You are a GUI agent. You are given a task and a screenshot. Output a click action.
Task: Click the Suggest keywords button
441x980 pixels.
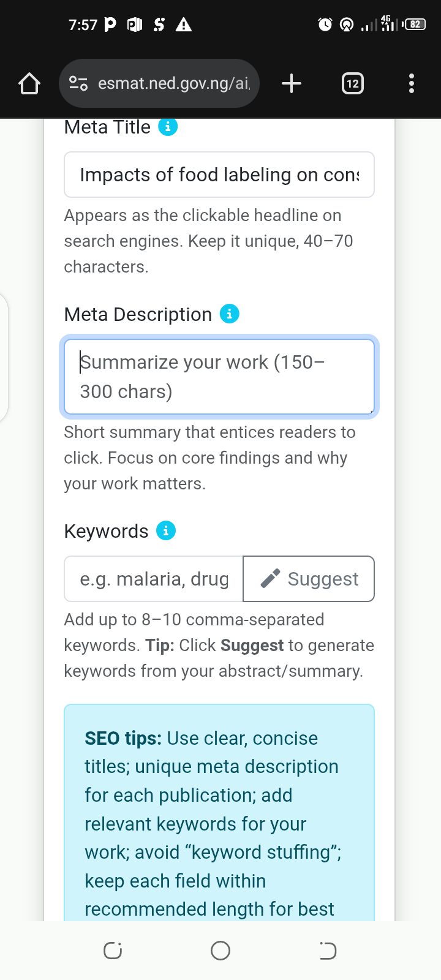(309, 579)
